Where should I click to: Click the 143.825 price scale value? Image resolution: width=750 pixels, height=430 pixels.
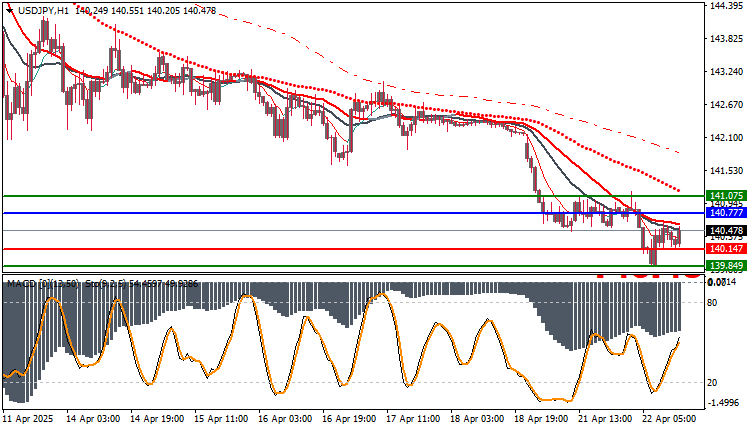pyautogui.click(x=727, y=39)
